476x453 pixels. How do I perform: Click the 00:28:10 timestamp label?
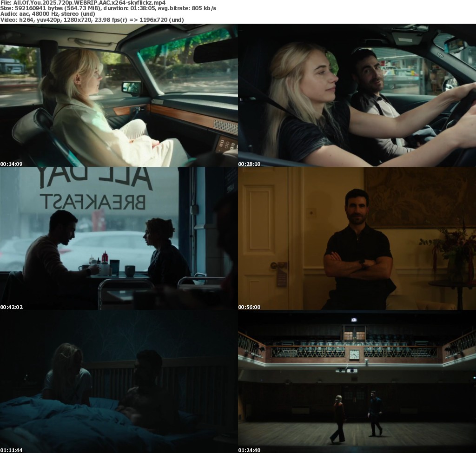[x=249, y=164]
